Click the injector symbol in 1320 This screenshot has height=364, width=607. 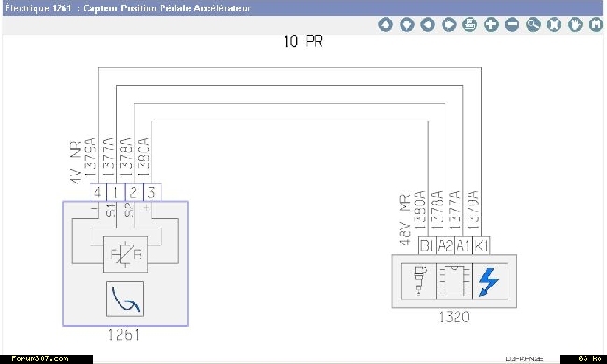[419, 281]
